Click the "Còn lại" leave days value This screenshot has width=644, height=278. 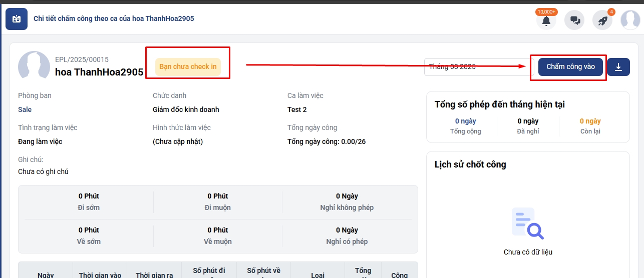[x=590, y=121]
